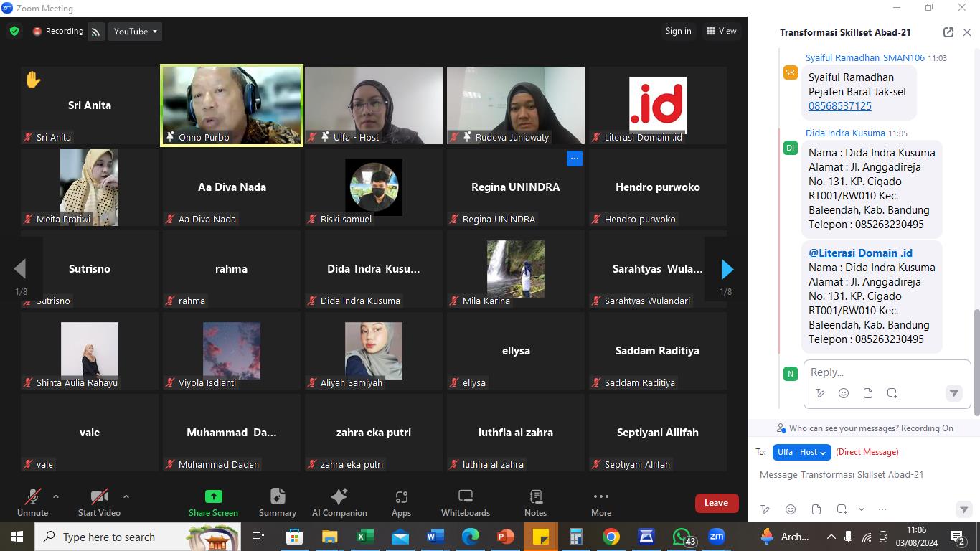Open the AI Companion panel
The width and height of the screenshot is (980, 551).
pos(339,502)
